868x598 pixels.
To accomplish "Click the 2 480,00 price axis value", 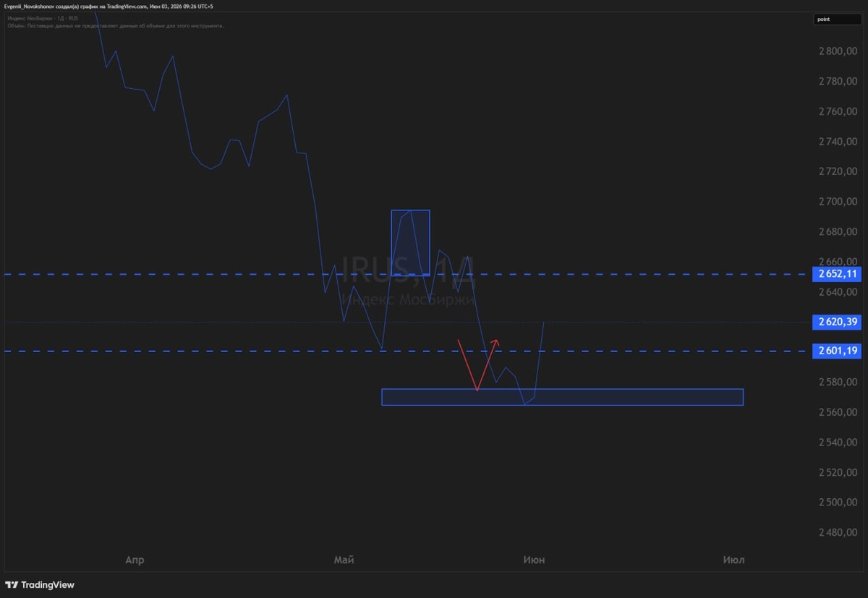I will click(x=838, y=532).
